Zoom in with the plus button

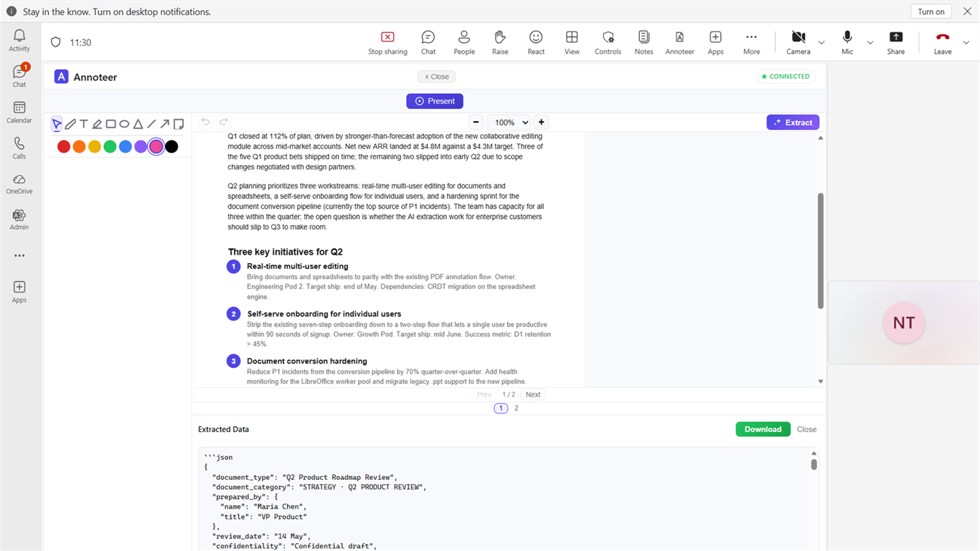(542, 122)
